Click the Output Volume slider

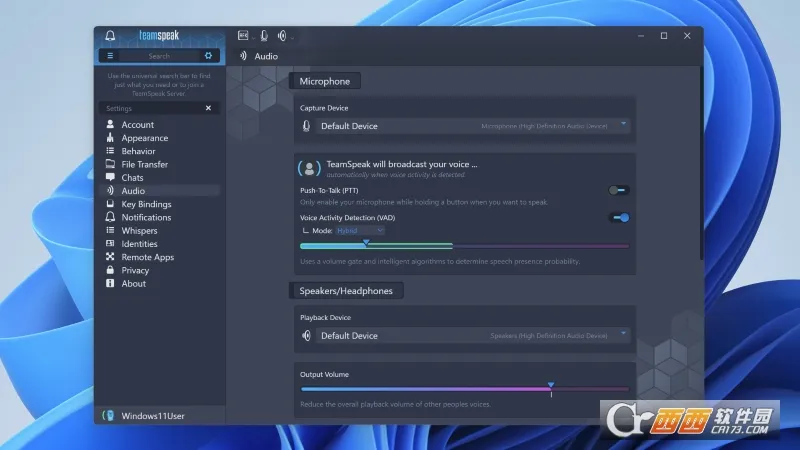tap(464, 389)
